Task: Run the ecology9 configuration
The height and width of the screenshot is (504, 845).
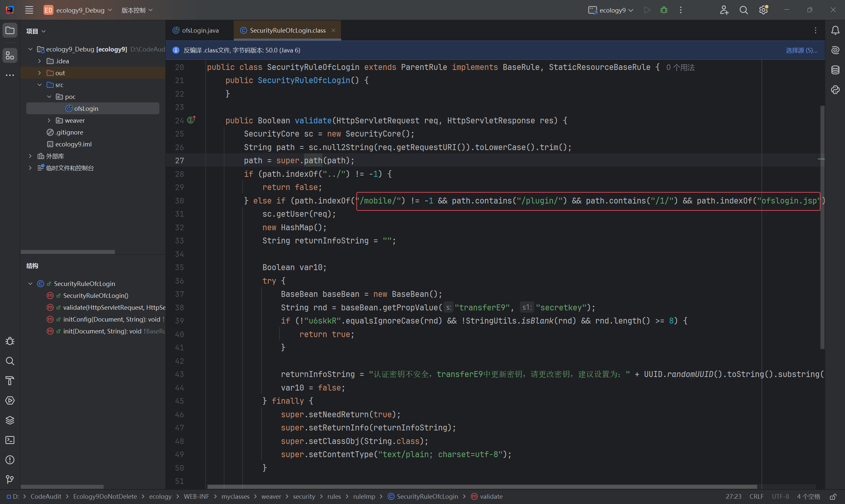Action: (x=647, y=10)
